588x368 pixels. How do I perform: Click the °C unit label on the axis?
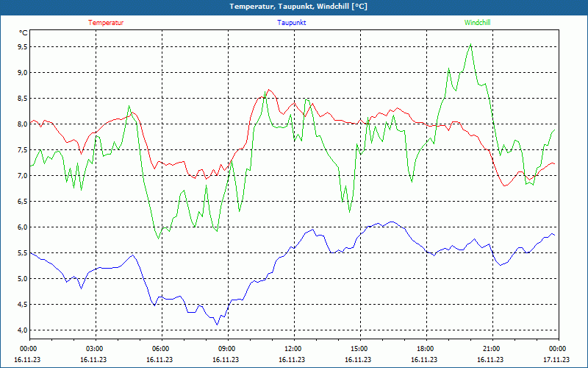[x=24, y=33]
